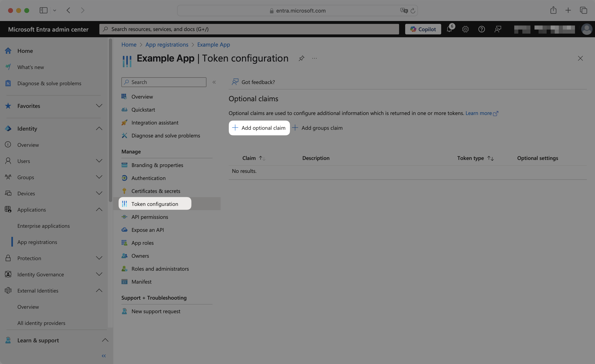Collapse the Identity section

tap(99, 128)
